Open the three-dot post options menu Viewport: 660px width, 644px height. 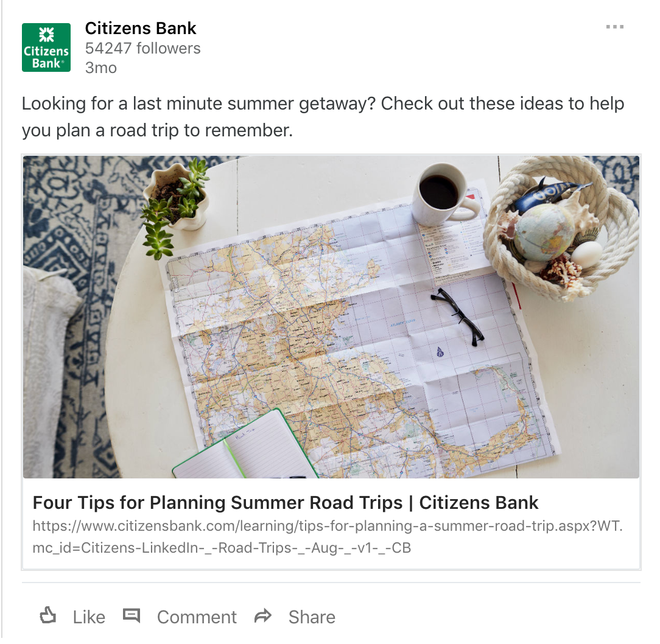[x=614, y=27]
